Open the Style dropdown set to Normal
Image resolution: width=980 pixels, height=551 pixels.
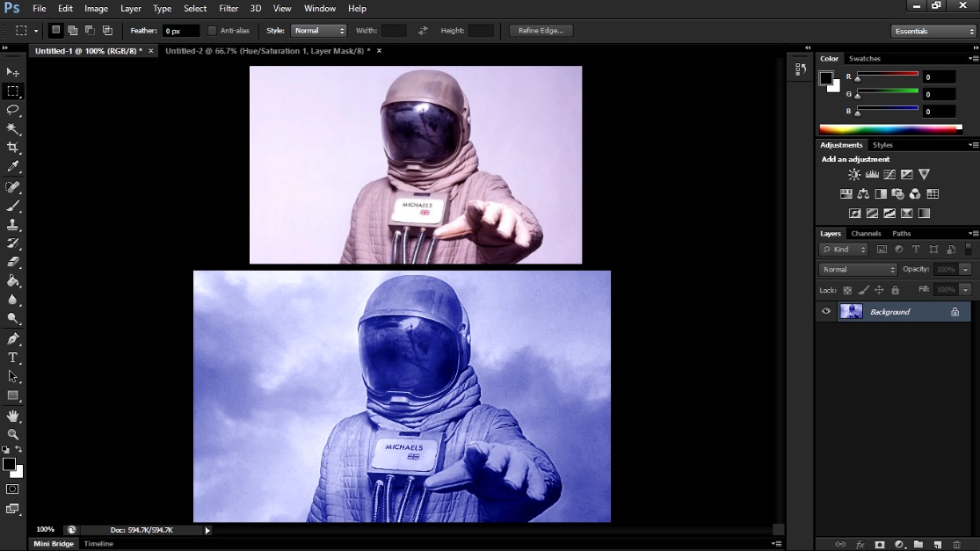(318, 31)
